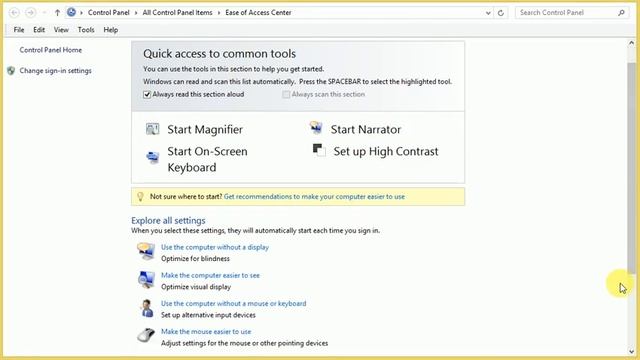Viewport: 640px width, 360px height.
Task: Click the Narrator icon
Action: click(316, 128)
